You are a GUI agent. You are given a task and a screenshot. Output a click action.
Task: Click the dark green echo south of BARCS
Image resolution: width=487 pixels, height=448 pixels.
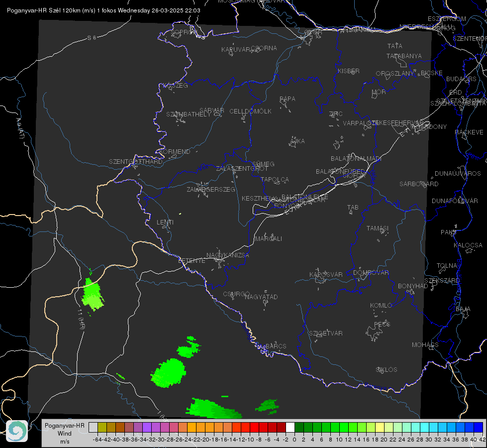[268, 406]
